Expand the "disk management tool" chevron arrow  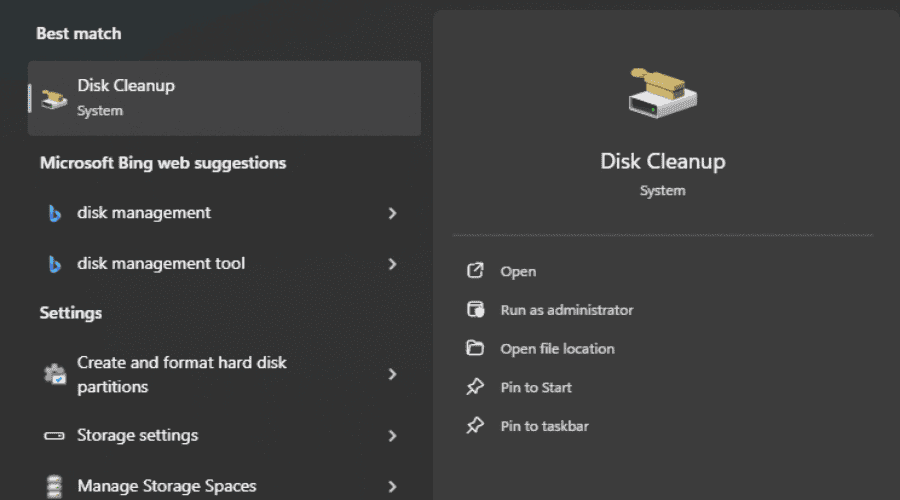coord(392,264)
